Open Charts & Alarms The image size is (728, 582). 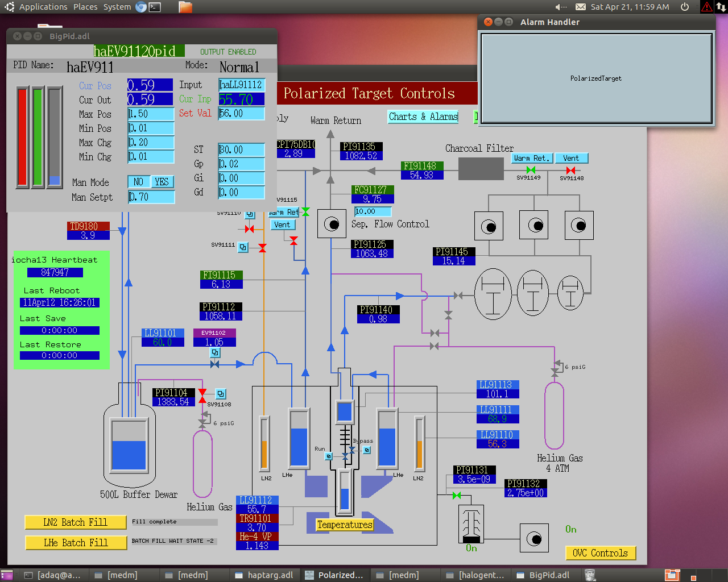[423, 117]
